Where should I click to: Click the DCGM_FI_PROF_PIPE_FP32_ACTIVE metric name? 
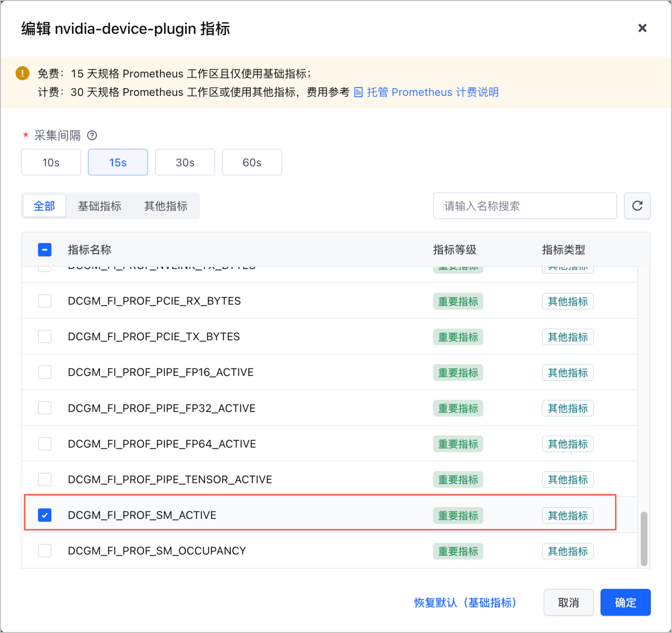click(162, 408)
